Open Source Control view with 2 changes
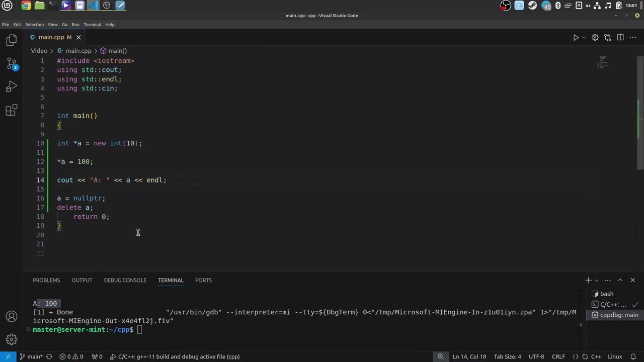This screenshot has height=362, width=644. coord(11,64)
